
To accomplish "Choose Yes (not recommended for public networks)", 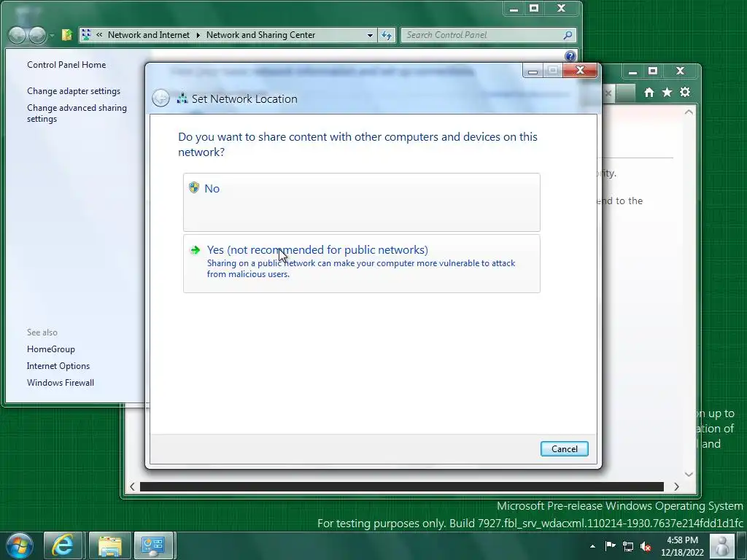I will [362, 263].
